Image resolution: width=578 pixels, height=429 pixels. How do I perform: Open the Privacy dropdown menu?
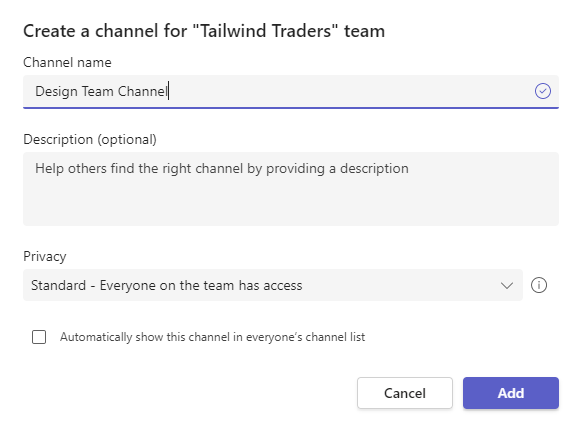click(x=273, y=285)
